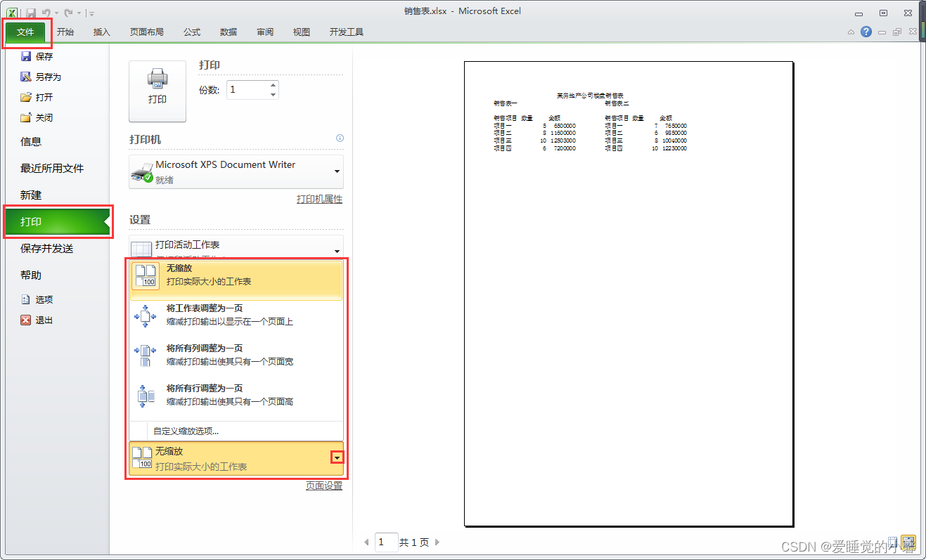926x560 pixels.
Task: Open the 新建 backstage section
Action: 31,195
